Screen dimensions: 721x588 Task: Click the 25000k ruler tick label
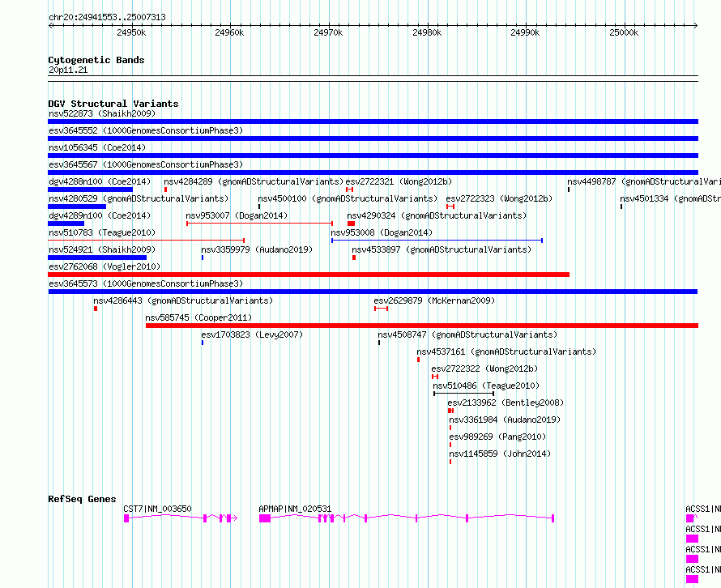point(624,32)
